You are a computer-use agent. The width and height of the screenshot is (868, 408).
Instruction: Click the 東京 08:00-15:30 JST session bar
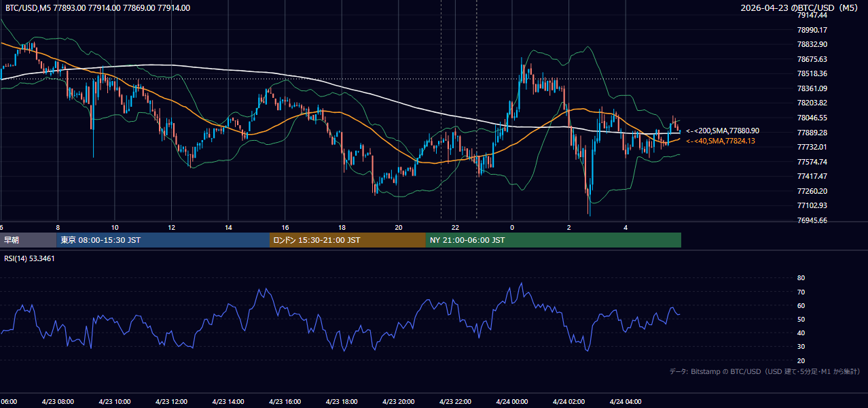(x=163, y=240)
